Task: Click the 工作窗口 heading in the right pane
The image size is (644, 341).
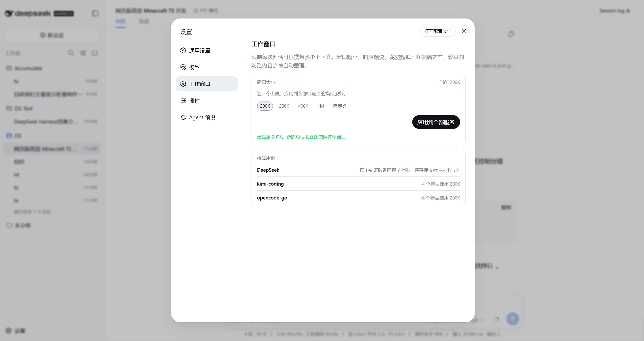Action: pyautogui.click(x=263, y=44)
